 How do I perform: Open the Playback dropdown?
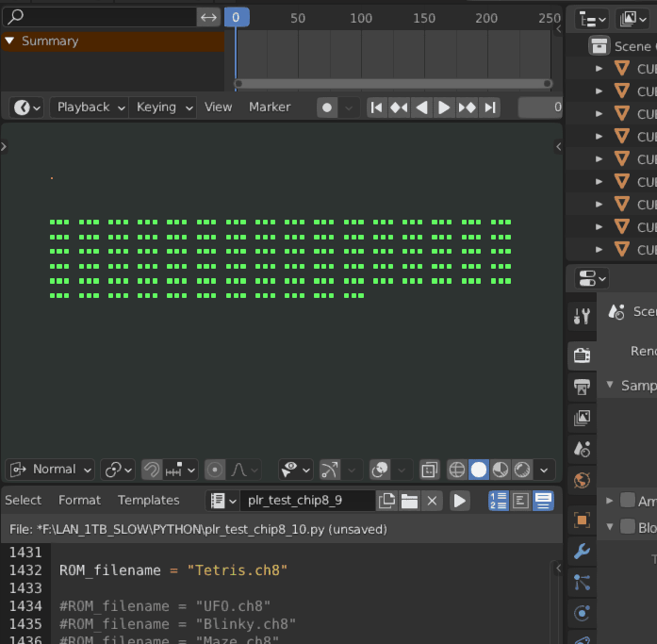[x=89, y=107]
